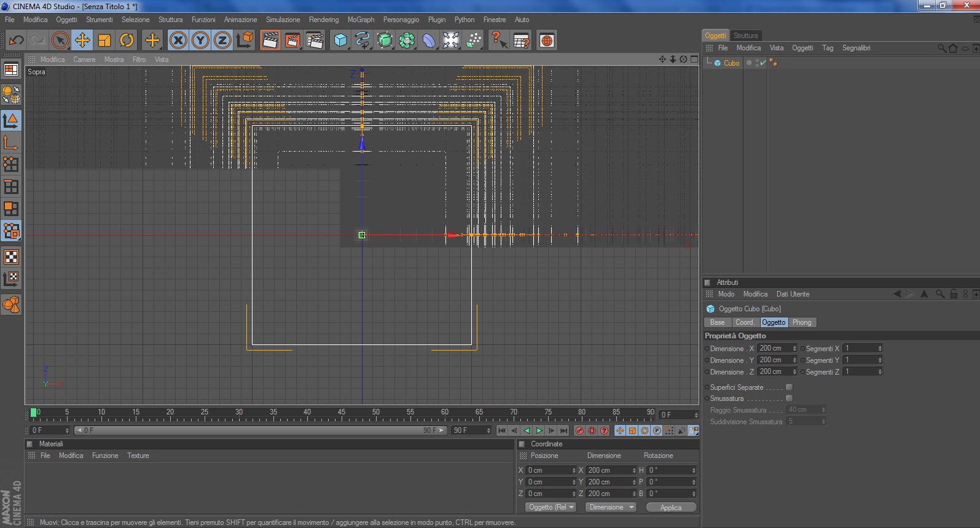Open the Phong attribute tab
Viewport: 980px width, 528px height.
click(801, 322)
